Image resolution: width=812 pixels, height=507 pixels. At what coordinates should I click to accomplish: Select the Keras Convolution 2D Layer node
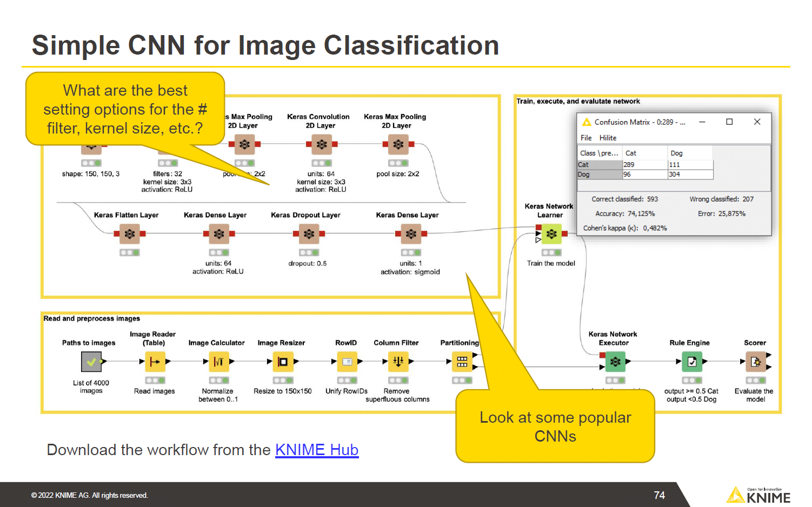pyautogui.click(x=321, y=144)
